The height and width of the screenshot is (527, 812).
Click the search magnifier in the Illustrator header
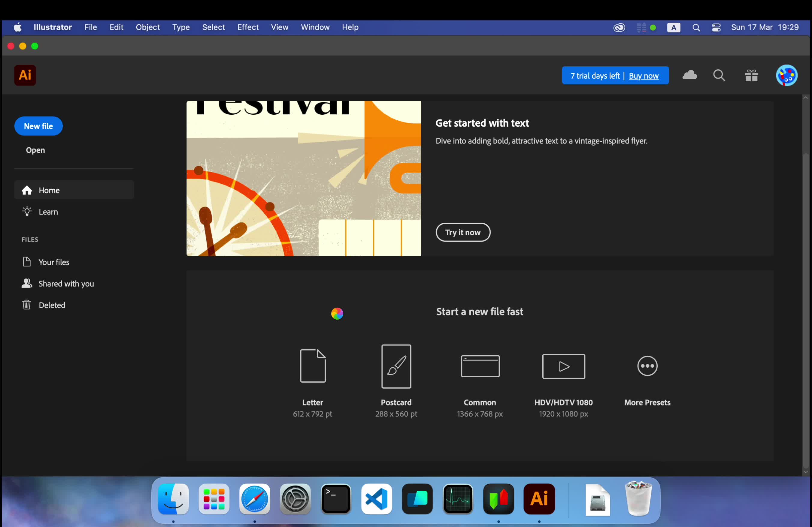[719, 75]
